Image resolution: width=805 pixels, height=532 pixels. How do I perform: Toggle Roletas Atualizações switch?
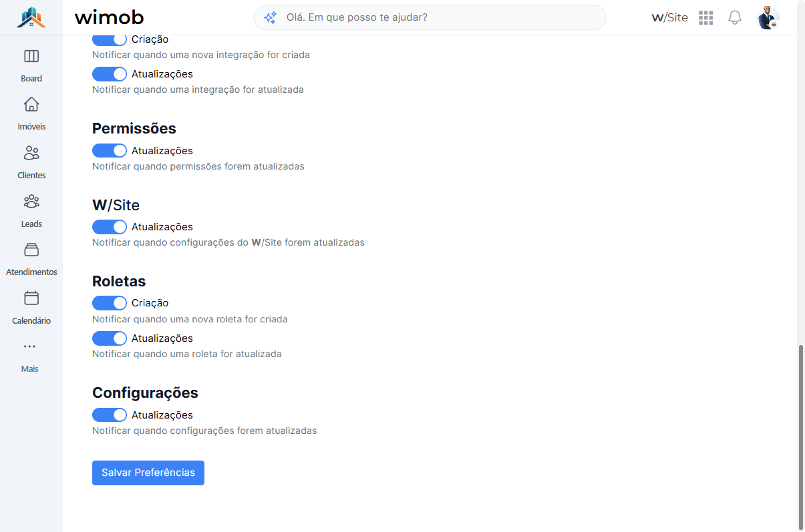point(110,338)
